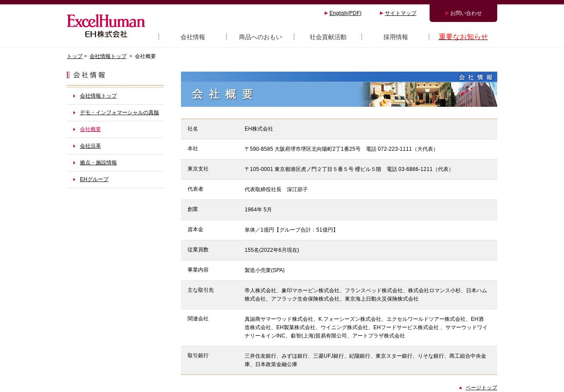Open the English(PDF) link
The height and width of the screenshot is (392, 564).
click(345, 13)
